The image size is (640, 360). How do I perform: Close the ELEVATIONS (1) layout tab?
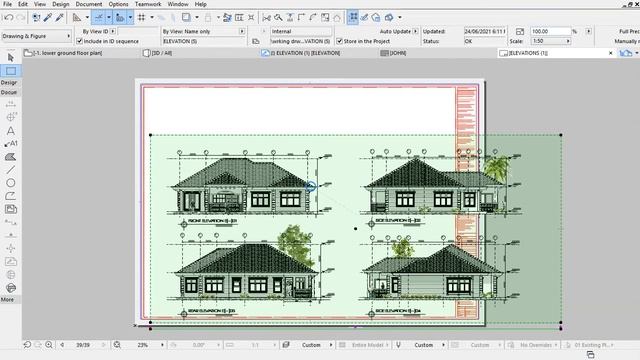[x=611, y=53]
